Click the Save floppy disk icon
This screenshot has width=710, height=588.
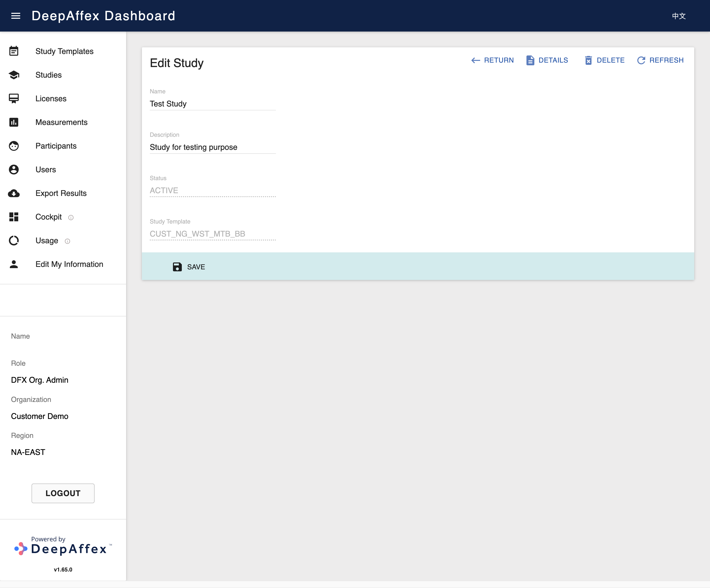coord(177,267)
